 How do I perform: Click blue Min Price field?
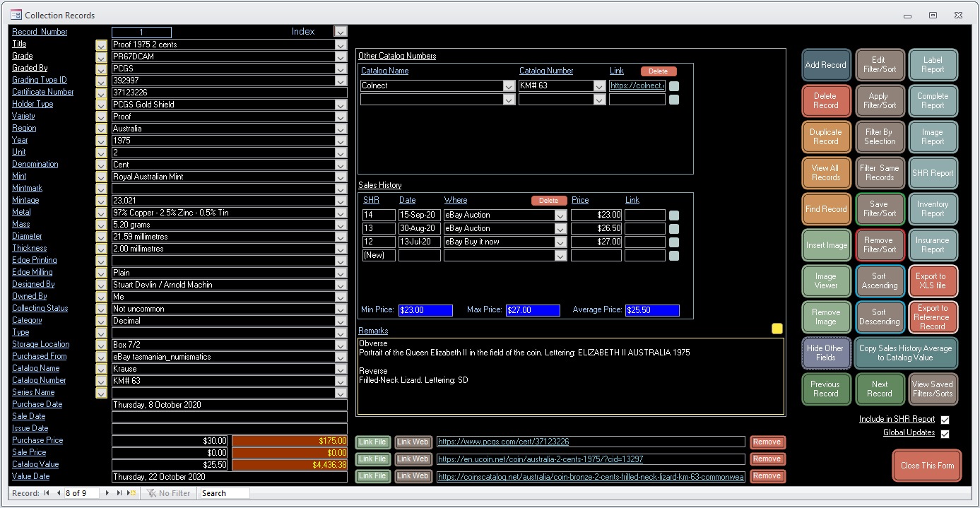[425, 310]
